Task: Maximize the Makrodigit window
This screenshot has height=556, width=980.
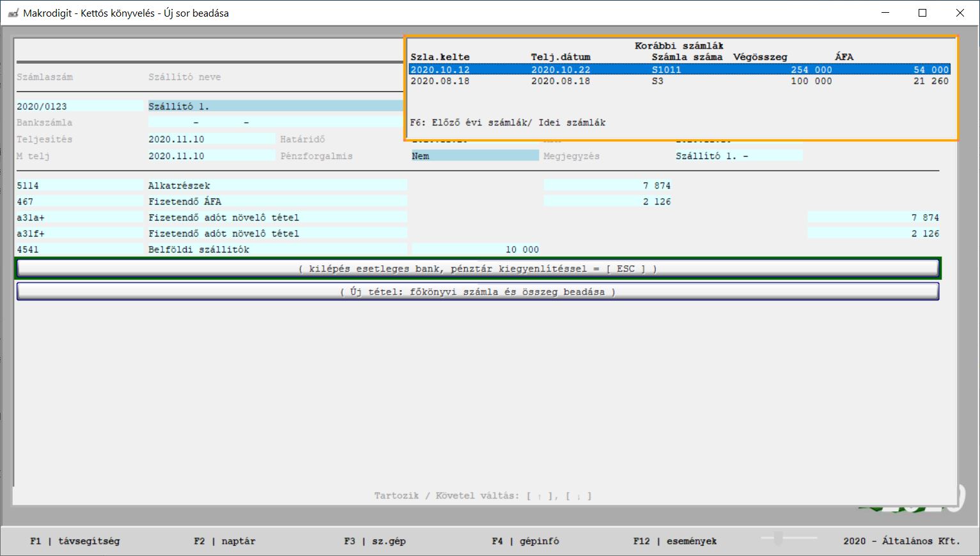Action: coord(922,13)
